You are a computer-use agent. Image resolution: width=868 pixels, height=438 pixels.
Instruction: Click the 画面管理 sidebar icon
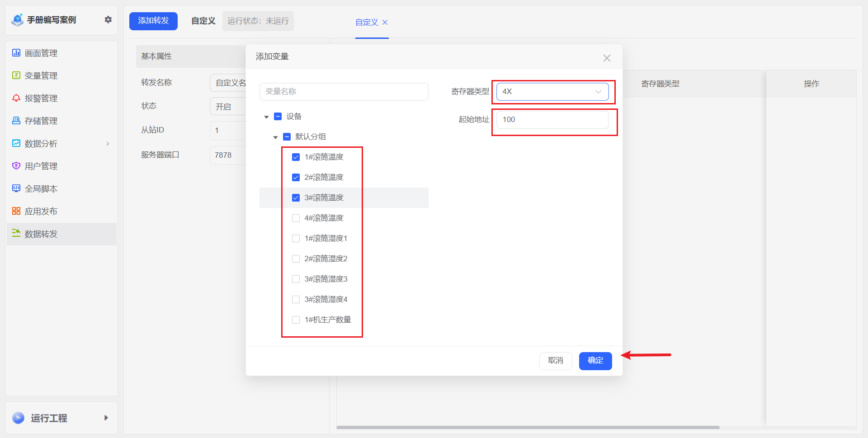[16, 53]
